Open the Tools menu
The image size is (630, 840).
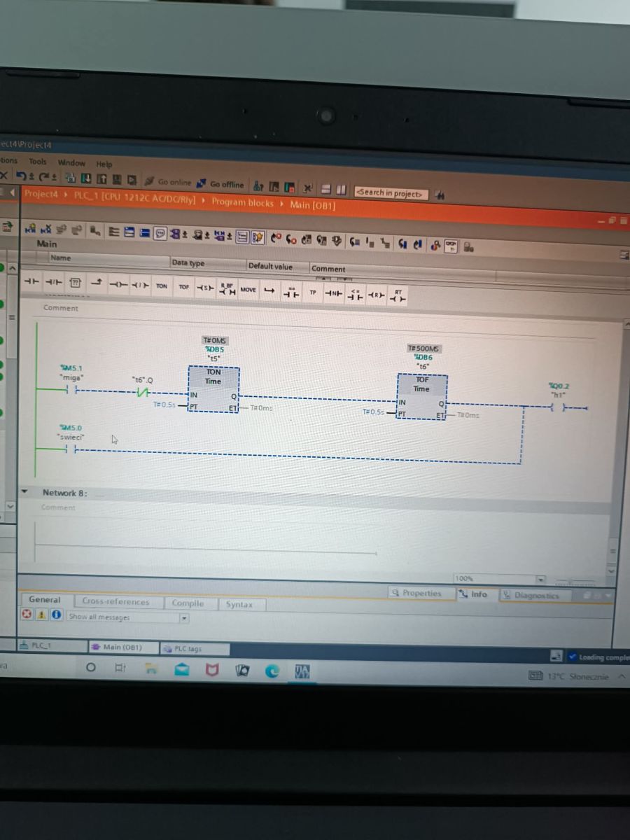click(x=38, y=161)
